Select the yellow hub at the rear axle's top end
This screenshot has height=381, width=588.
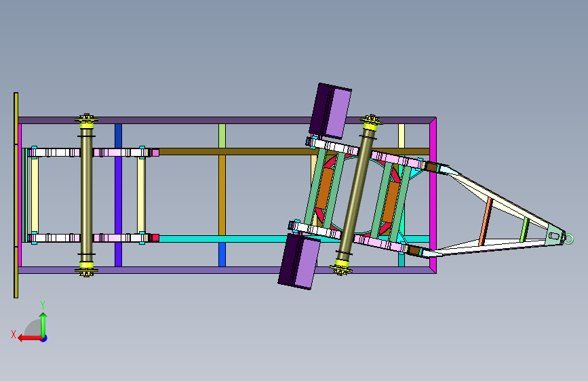click(x=87, y=121)
